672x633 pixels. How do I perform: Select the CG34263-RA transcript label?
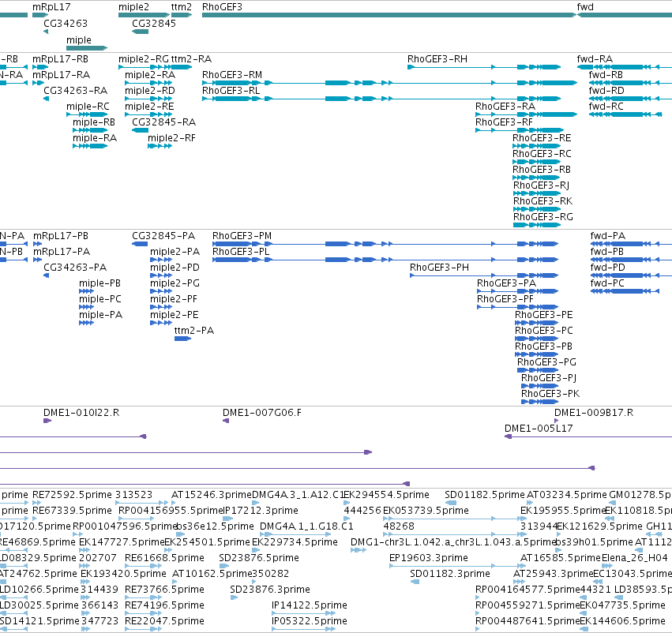tap(76, 90)
